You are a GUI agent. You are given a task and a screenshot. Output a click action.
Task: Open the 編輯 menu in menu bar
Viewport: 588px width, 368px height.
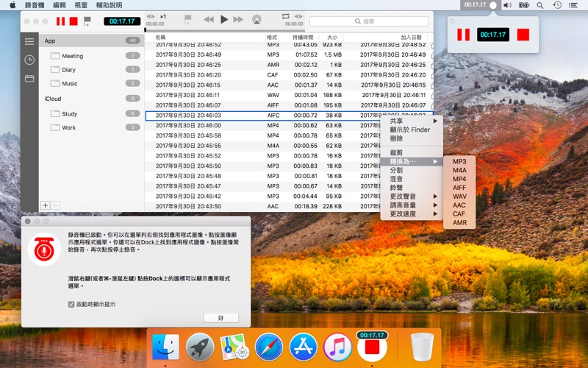60,5
